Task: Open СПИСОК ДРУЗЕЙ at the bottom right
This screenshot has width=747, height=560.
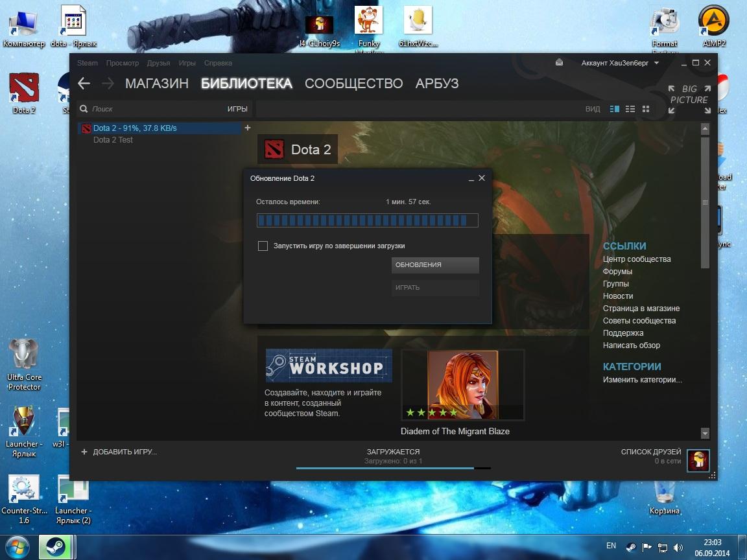Action: click(x=651, y=452)
